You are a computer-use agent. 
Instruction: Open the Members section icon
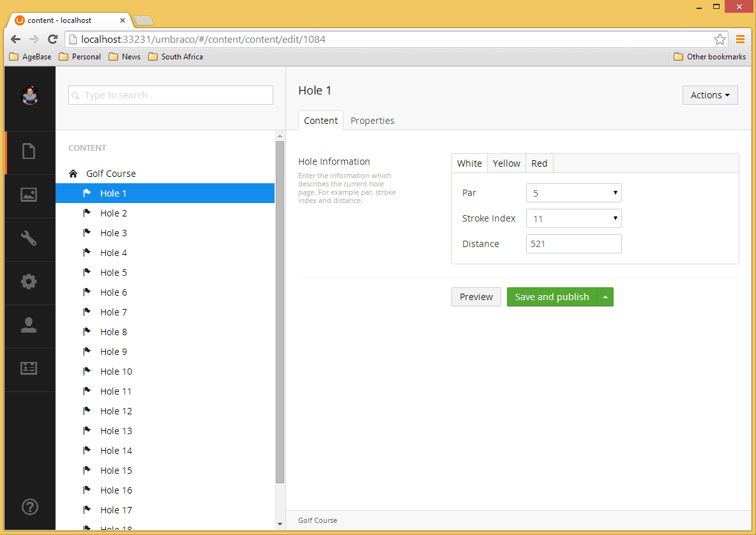[29, 368]
